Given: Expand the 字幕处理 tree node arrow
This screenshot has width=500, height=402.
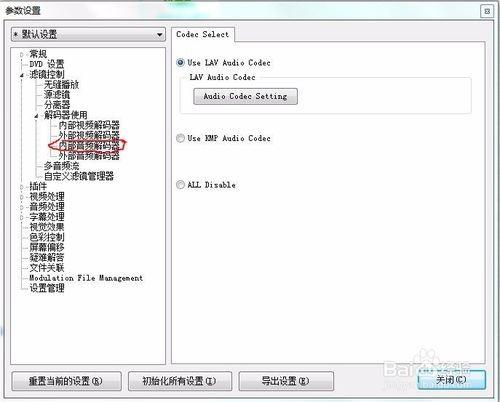Looking at the screenshot, I should click(22, 217).
